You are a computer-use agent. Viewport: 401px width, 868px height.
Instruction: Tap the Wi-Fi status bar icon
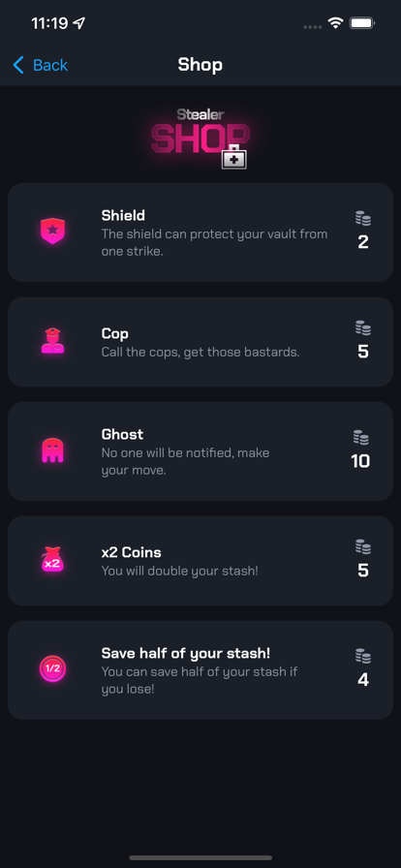tap(336, 23)
